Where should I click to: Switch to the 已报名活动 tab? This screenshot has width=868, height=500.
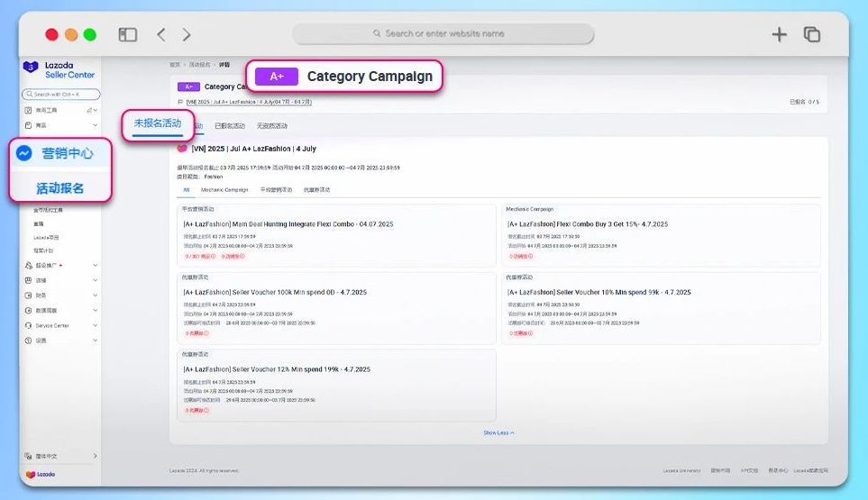[x=230, y=126]
